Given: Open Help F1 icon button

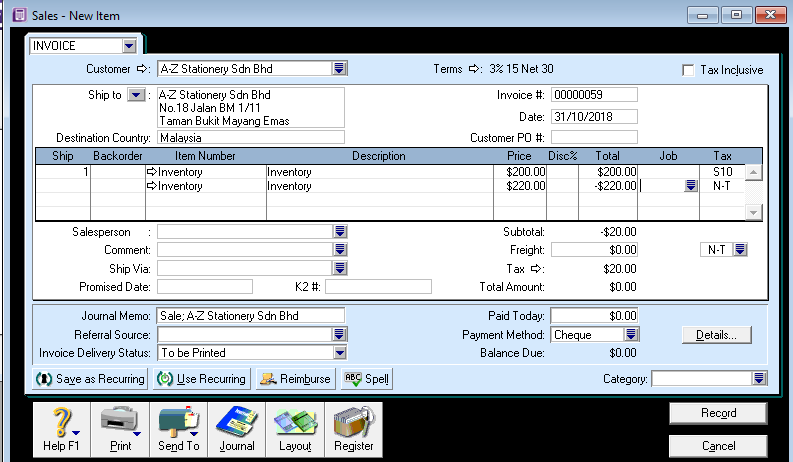Looking at the screenshot, I should 62,430.
